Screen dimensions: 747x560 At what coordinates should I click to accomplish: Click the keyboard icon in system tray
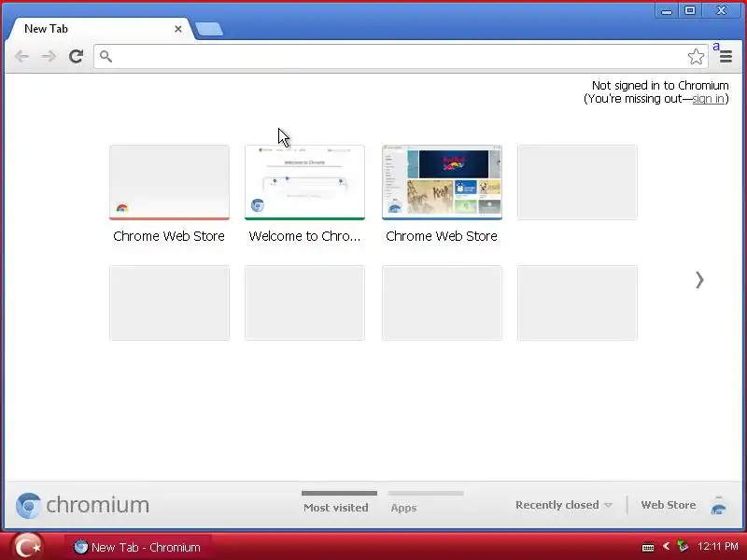click(x=648, y=547)
